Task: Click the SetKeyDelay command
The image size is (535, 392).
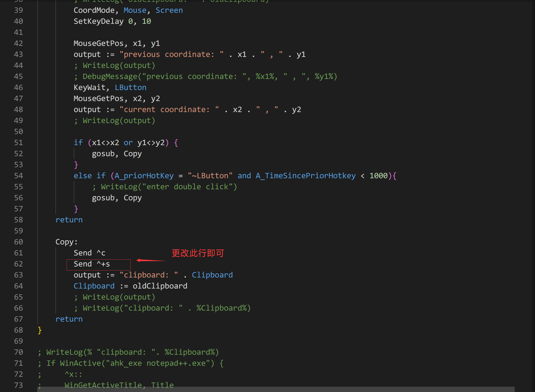Action: coord(98,21)
